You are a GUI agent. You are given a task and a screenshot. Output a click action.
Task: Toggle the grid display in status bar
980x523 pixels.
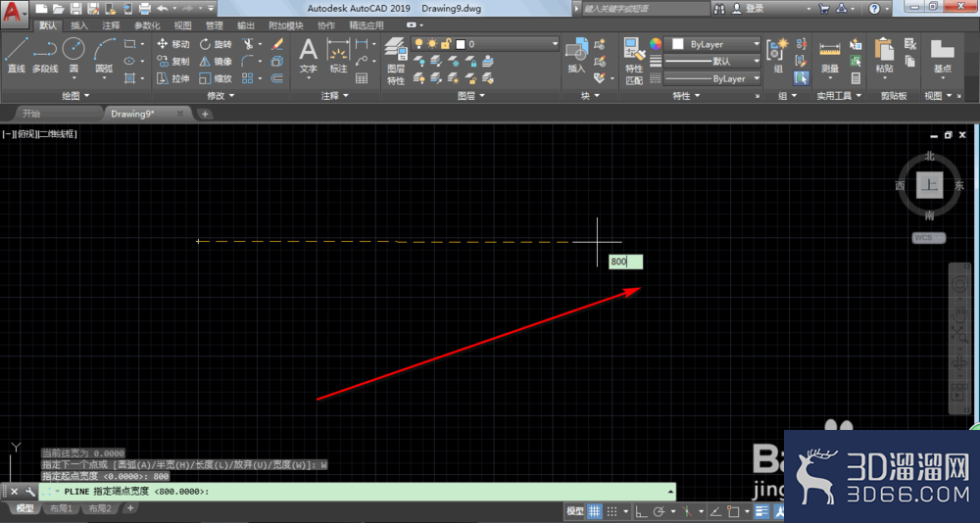pos(595,511)
